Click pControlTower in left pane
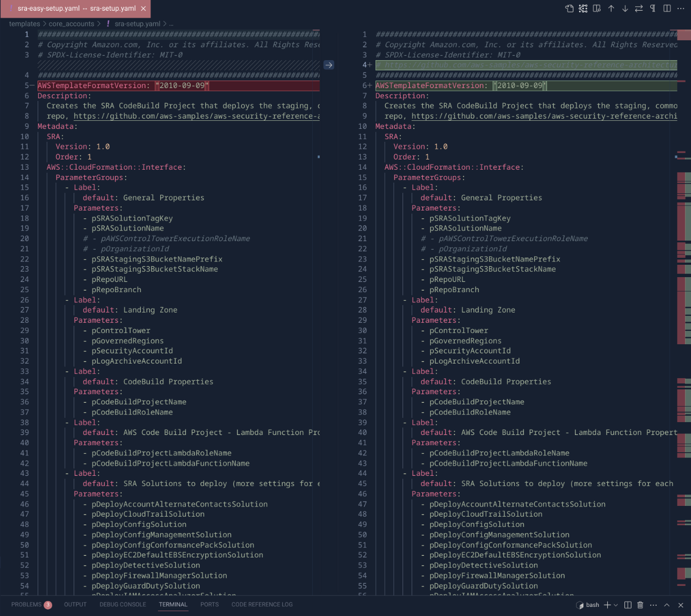 (121, 330)
